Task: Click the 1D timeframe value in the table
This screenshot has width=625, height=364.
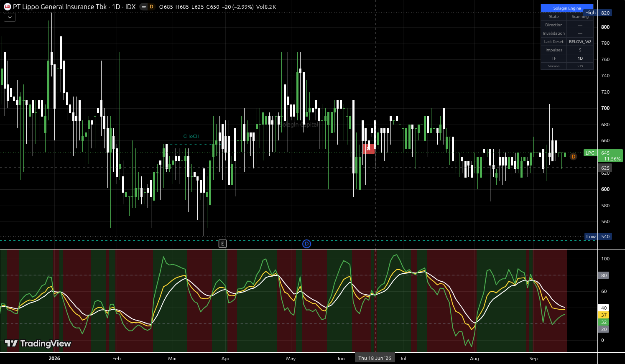Action: pyautogui.click(x=580, y=59)
